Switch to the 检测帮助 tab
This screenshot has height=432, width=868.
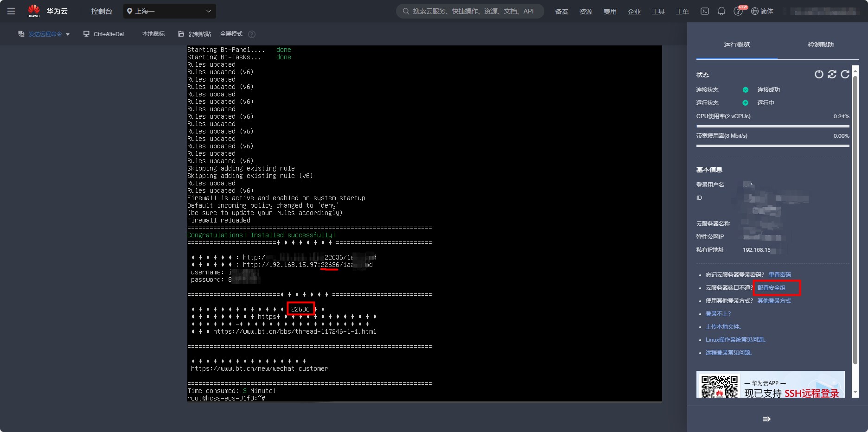tap(820, 44)
